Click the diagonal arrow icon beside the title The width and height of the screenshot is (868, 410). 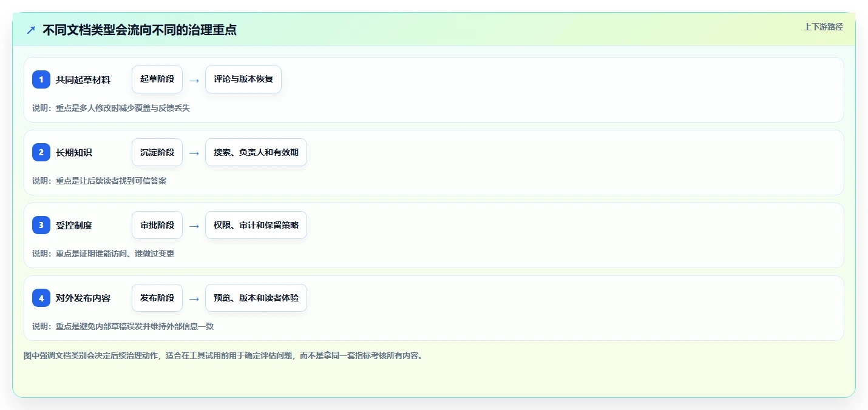click(31, 30)
